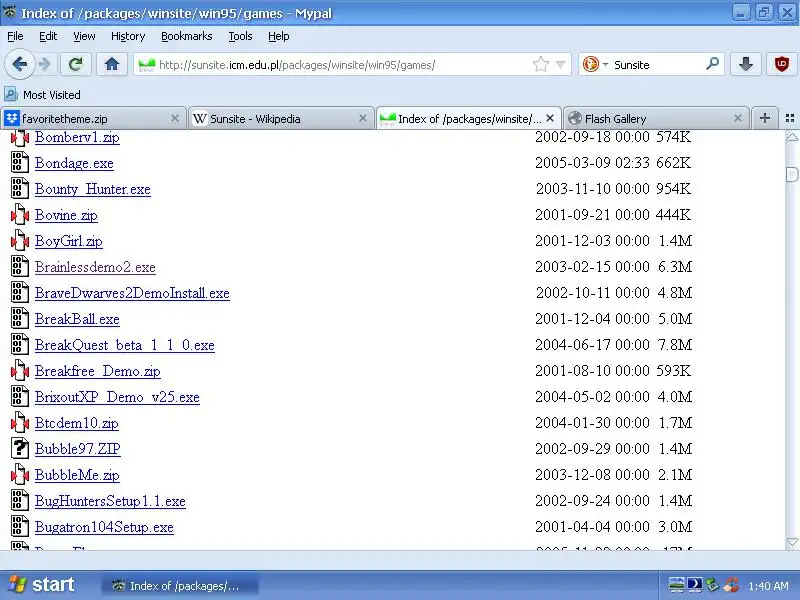Open the Windows Start menu
Screen dimensions: 800x600
click(x=43, y=585)
